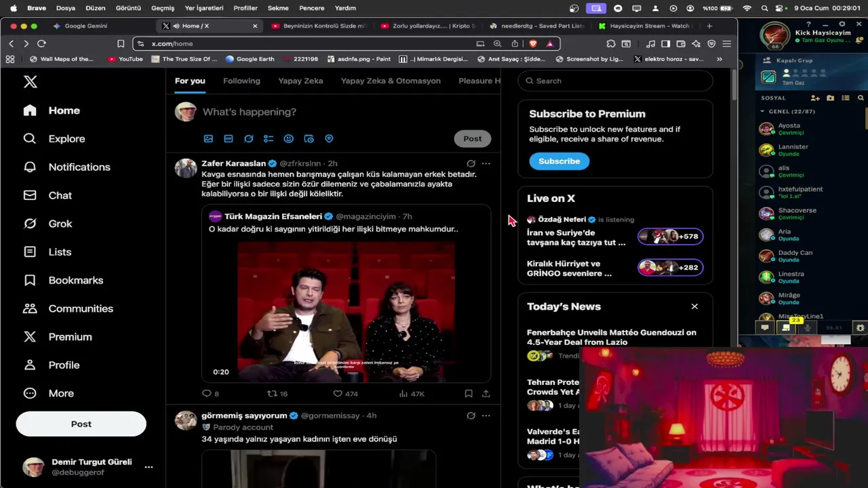Add a poll to new post
This screenshot has height=488, width=868.
point(269,139)
